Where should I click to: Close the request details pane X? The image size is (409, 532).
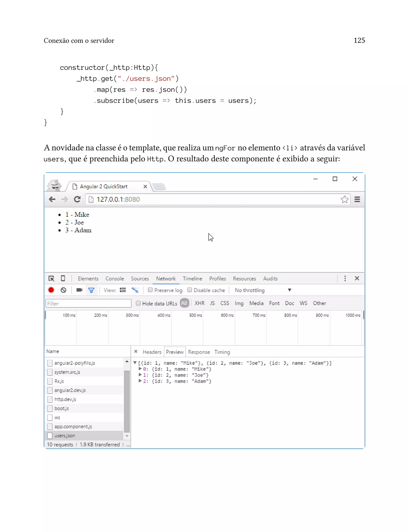click(x=136, y=351)
